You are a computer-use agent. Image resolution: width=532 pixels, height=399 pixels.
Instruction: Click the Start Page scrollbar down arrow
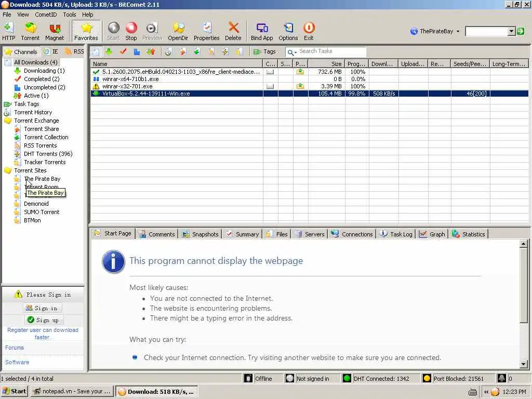tap(523, 364)
